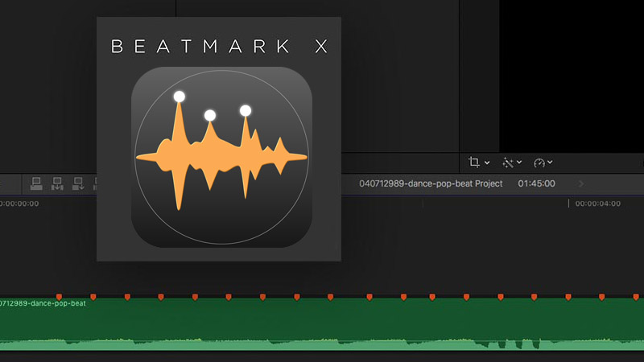
Task: Click the connect clip to storyline icon
Action: [x=36, y=183]
